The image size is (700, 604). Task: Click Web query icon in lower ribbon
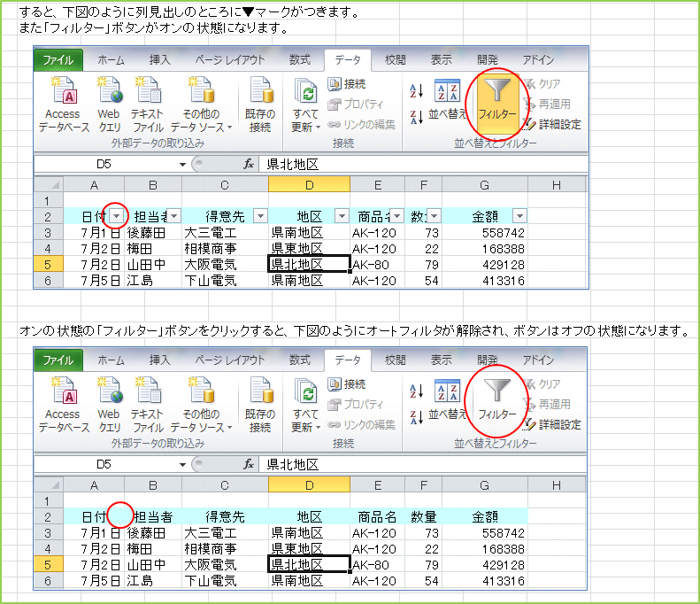110,390
